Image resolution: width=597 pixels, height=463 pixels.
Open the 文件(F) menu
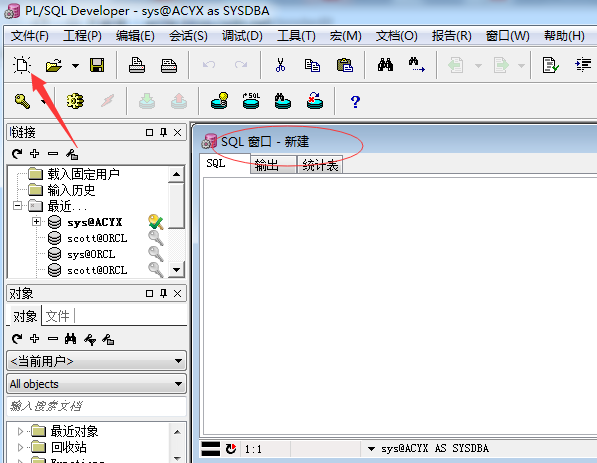pyautogui.click(x=30, y=36)
